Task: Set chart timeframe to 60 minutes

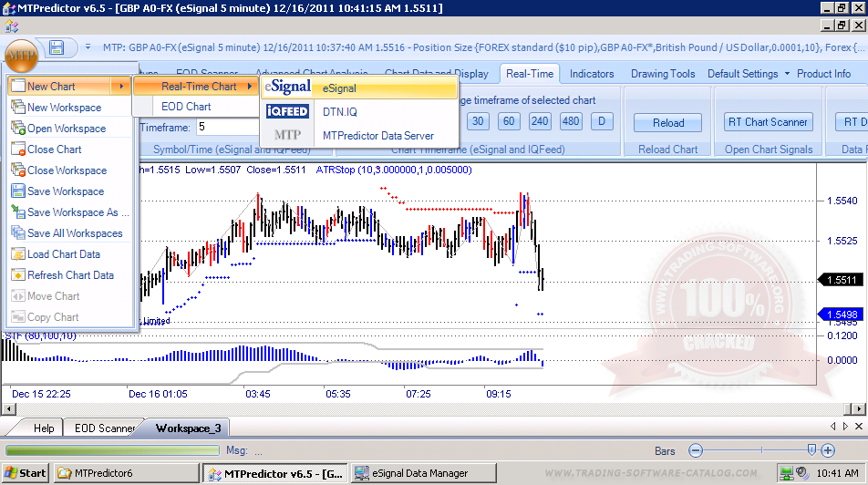Action: point(509,121)
